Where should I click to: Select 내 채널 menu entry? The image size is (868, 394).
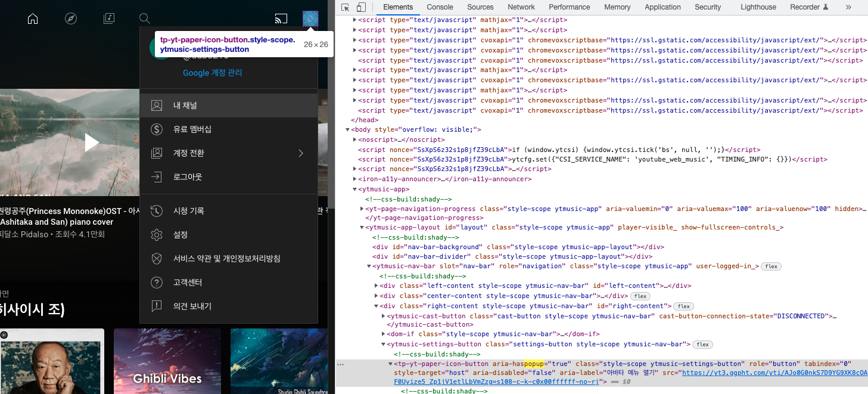pos(229,106)
